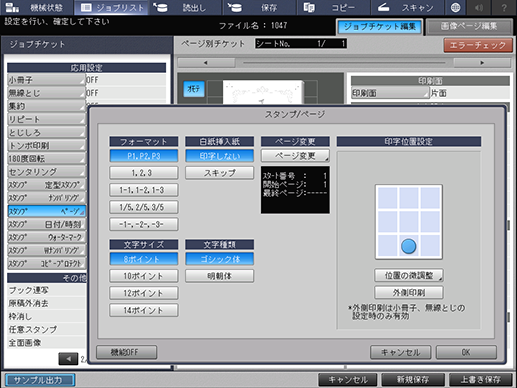
Task: Click 機能OFF in stamp dialog
Action: coord(127,352)
